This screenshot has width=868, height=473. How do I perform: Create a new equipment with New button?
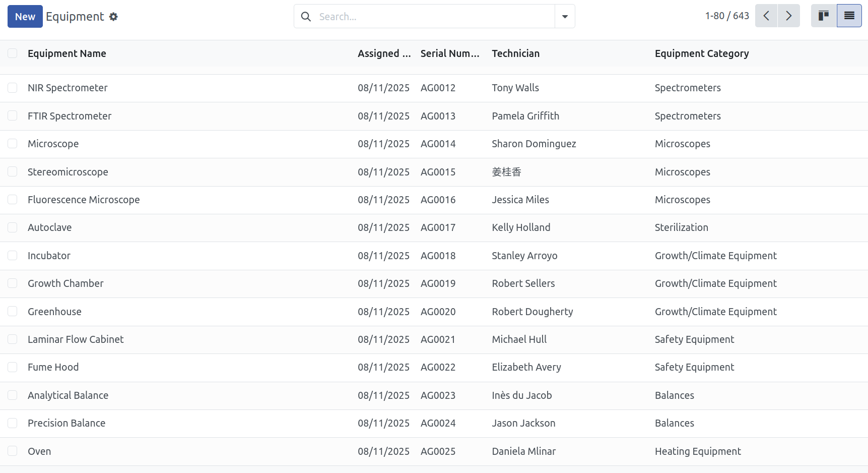point(25,17)
